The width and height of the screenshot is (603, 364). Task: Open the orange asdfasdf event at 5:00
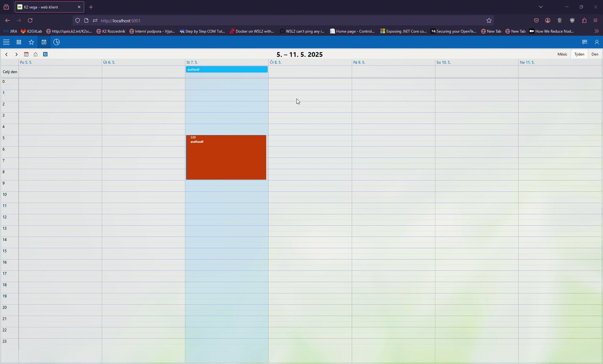[226, 157]
